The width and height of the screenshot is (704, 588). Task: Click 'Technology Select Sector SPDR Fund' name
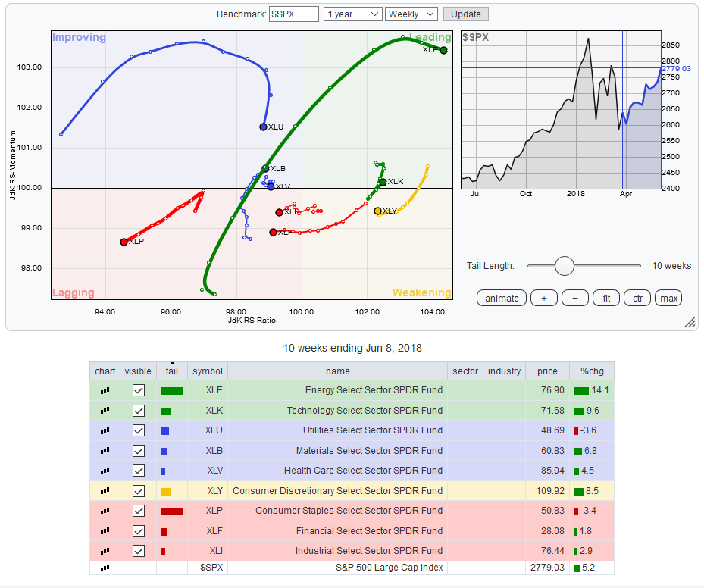click(x=365, y=410)
